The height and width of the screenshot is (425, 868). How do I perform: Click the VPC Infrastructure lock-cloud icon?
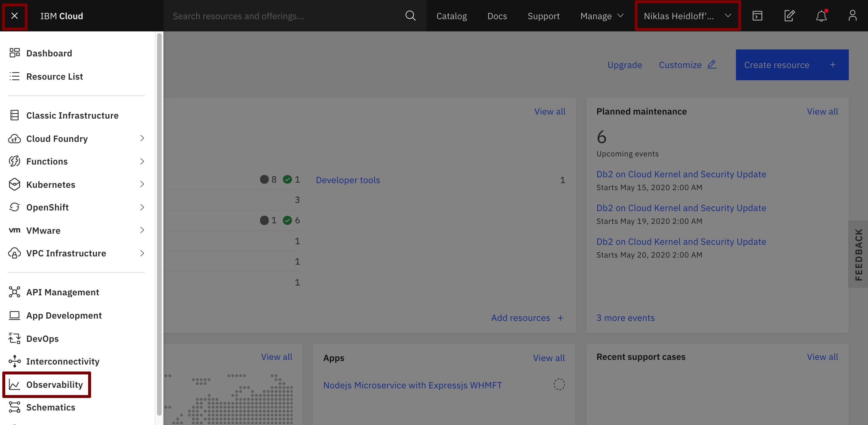coord(15,253)
